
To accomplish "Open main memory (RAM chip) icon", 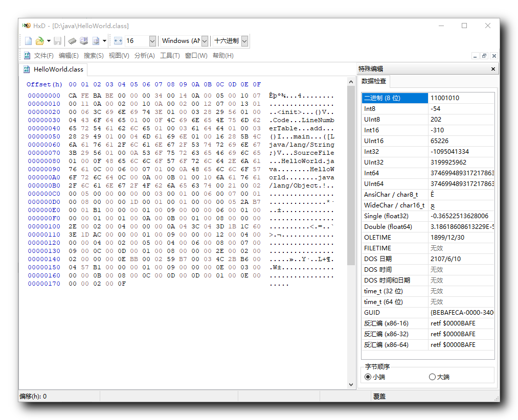I will tap(72, 41).
